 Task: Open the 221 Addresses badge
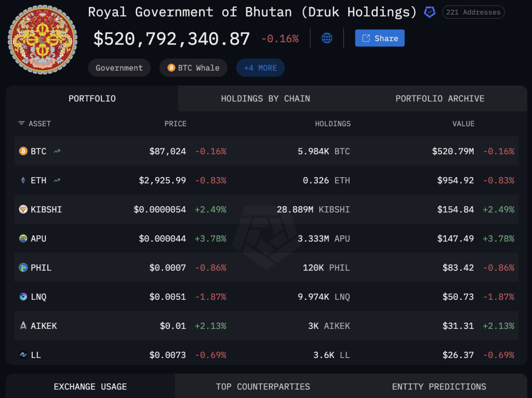coord(473,12)
